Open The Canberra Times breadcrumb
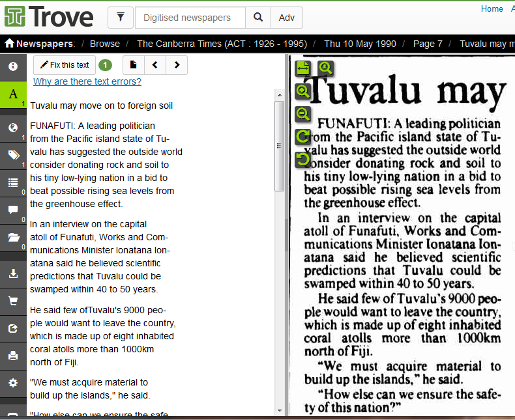 (x=222, y=44)
